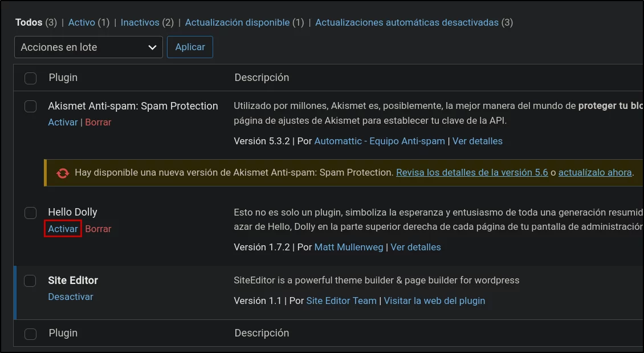Open Revisa los detalles de la versión 5.6
Image resolution: width=644 pixels, height=353 pixels.
[472, 173]
